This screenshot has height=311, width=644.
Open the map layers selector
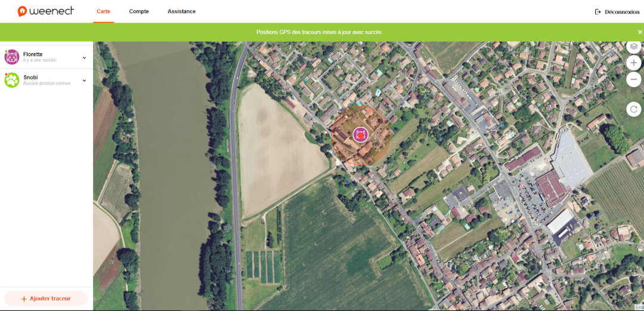tap(634, 46)
